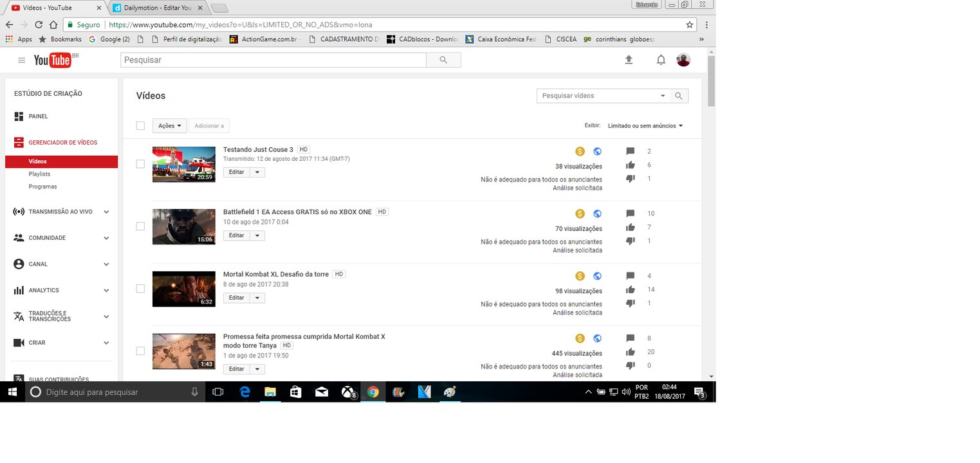Select Programas in the sidebar

[x=42, y=186]
